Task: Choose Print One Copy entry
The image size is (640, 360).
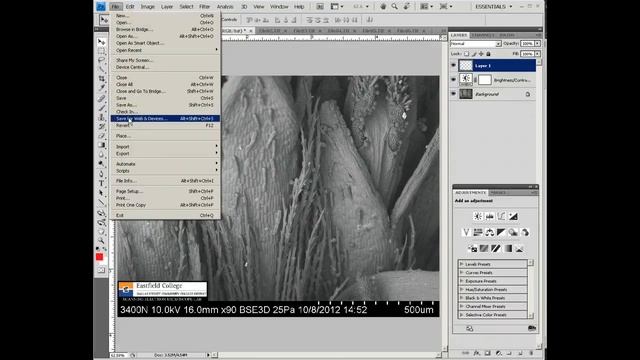Action: point(165,205)
